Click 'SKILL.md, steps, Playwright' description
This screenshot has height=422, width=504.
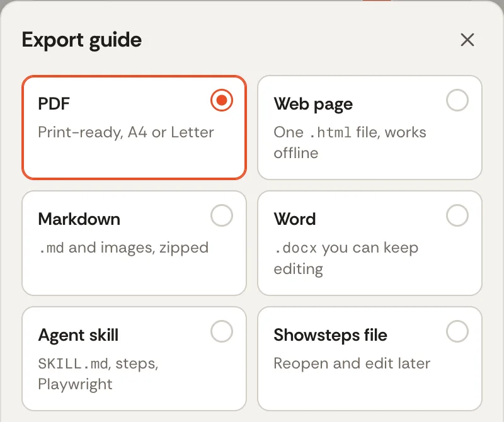pyautogui.click(x=98, y=374)
